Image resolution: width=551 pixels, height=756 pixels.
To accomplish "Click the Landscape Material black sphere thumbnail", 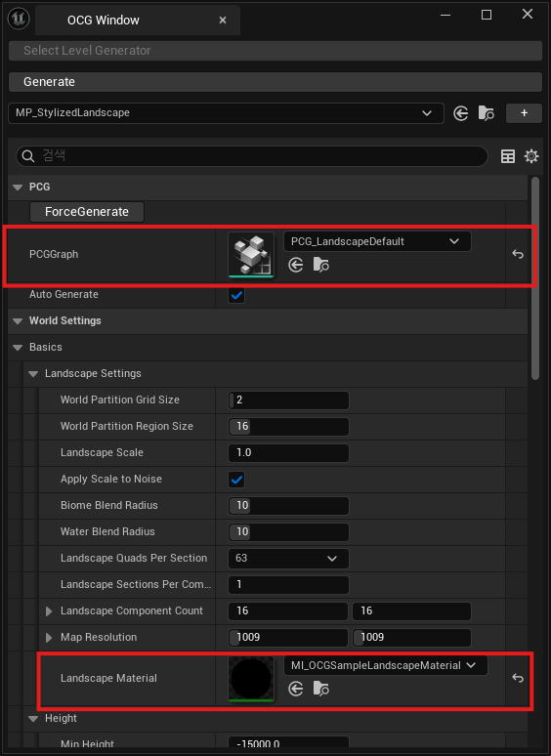I will (x=251, y=679).
